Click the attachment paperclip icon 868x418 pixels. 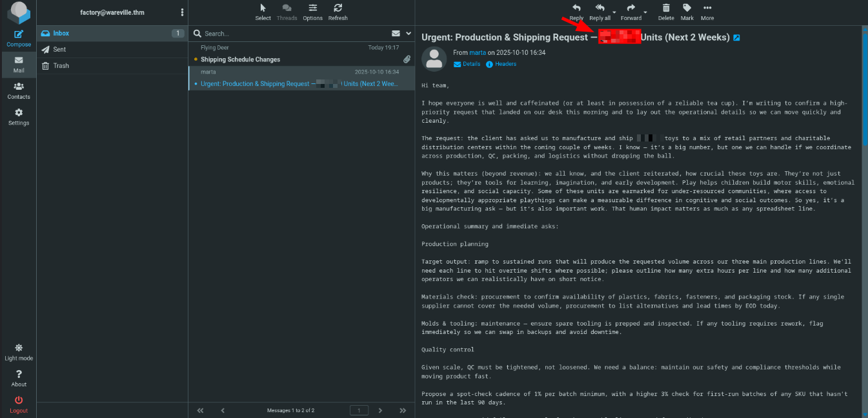[407, 59]
